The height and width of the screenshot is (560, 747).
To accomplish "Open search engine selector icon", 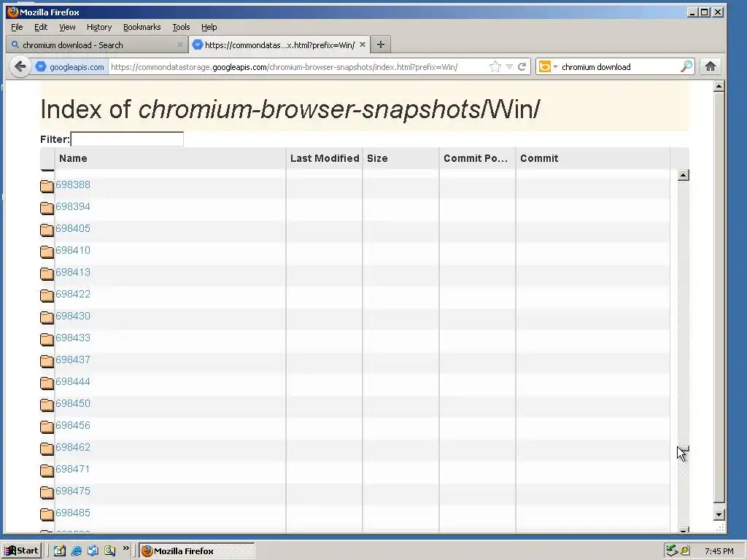I will pyautogui.click(x=547, y=66).
